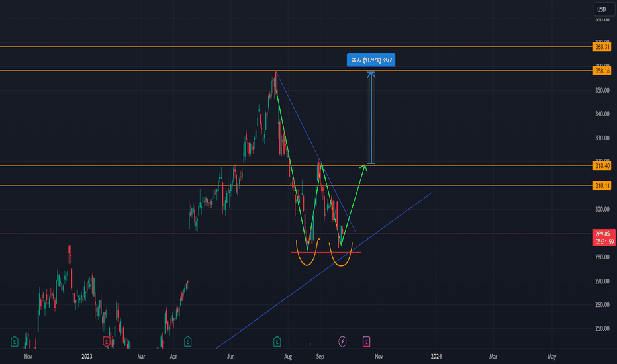Click the 2024 label on time axis
617x364 pixels.
436,357
